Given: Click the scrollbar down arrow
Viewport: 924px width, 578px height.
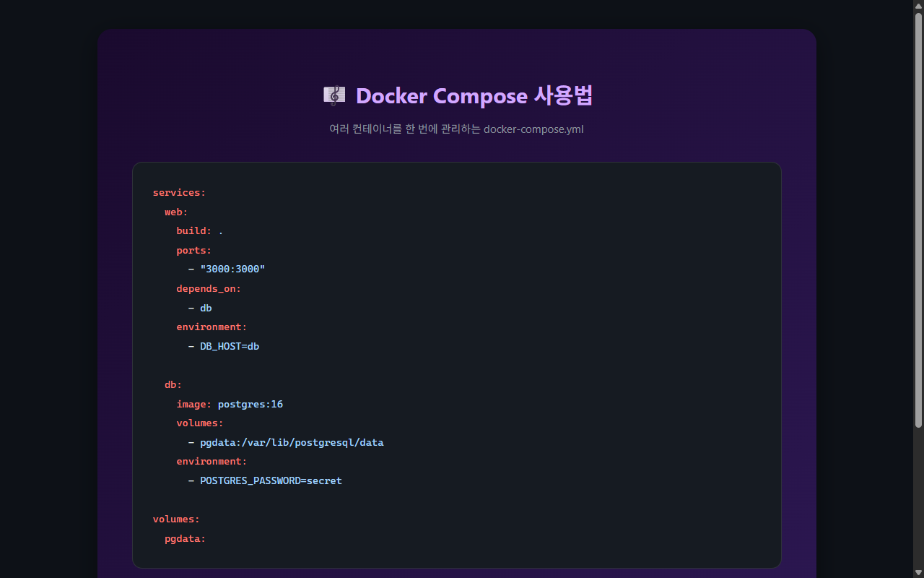Looking at the screenshot, I should pos(919,573).
